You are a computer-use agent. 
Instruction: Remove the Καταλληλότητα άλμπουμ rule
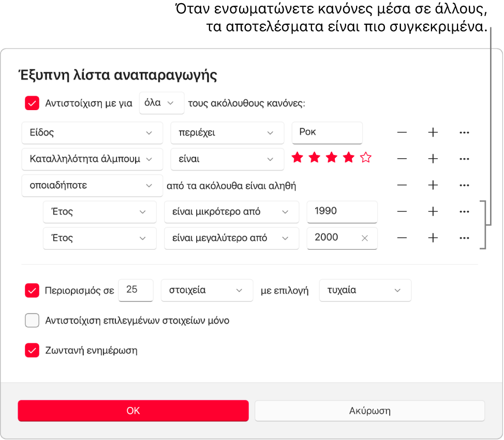(x=402, y=159)
